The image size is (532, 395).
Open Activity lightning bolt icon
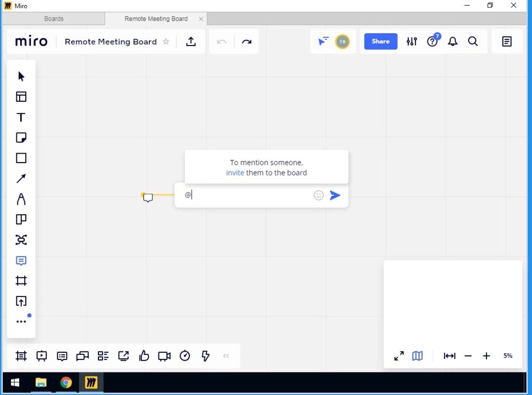(205, 356)
